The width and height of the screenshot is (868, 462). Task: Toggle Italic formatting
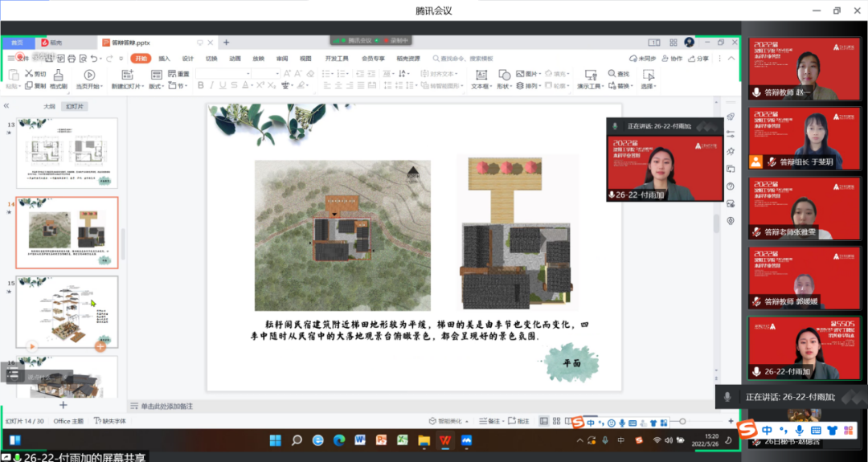coord(211,85)
